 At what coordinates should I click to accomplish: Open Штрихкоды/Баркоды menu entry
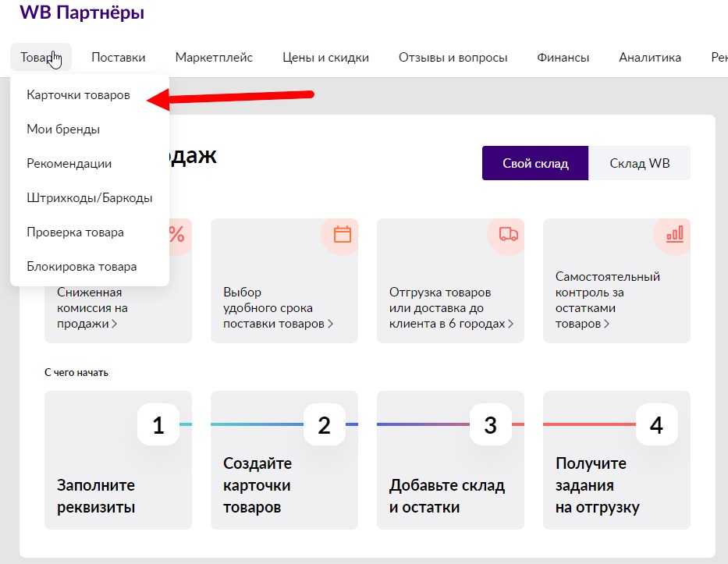89,198
